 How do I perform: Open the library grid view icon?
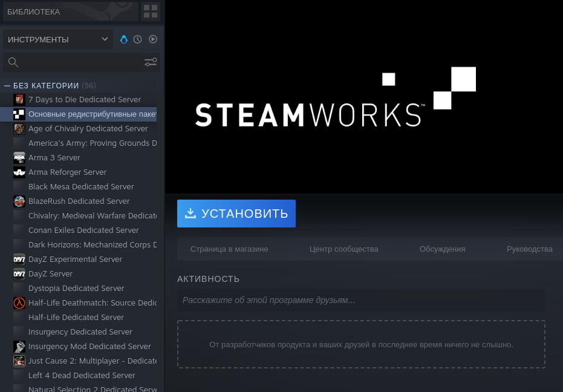(151, 11)
